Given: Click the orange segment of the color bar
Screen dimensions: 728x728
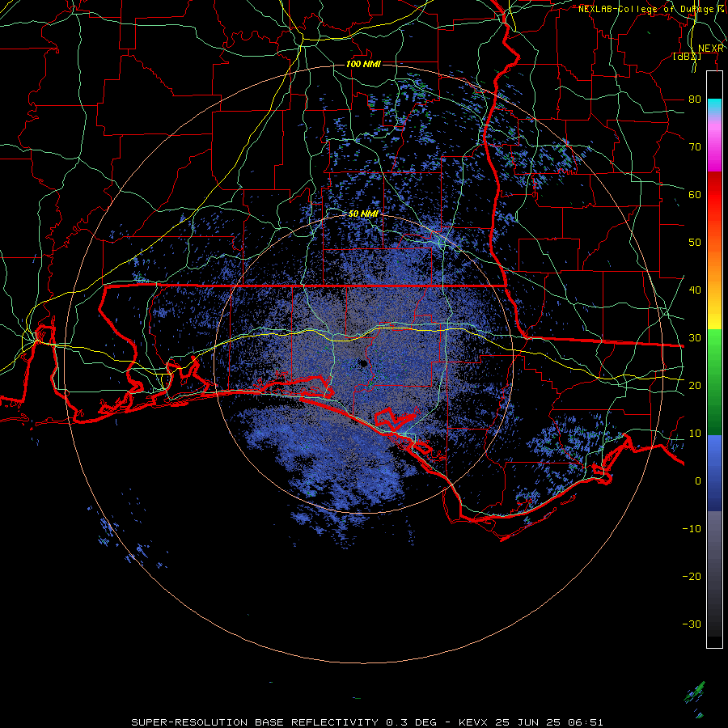Looking at the screenshot, I should (714, 265).
